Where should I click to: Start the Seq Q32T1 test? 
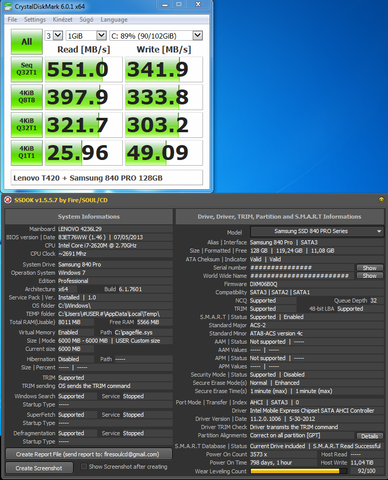[x=27, y=69]
